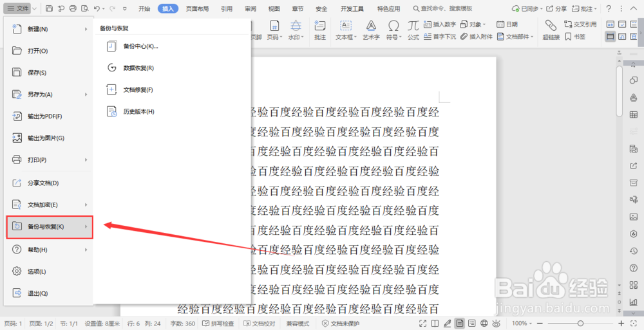This screenshot has width=644, height=330.
Task: Open the dropdown arrow next to 文件
Action: pyautogui.click(x=34, y=8)
